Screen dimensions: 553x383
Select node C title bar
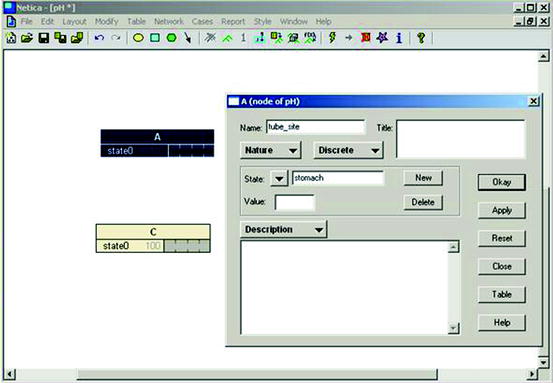tap(153, 232)
